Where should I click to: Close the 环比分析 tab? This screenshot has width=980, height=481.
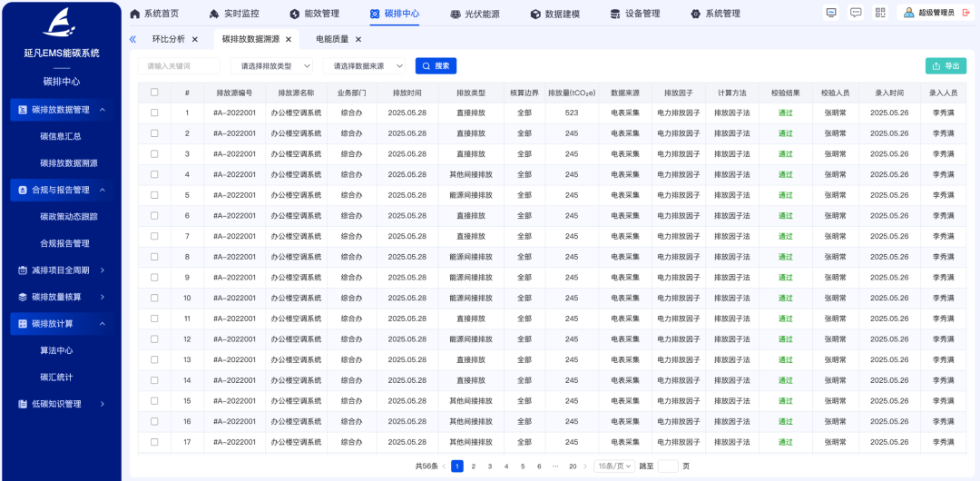(195, 40)
